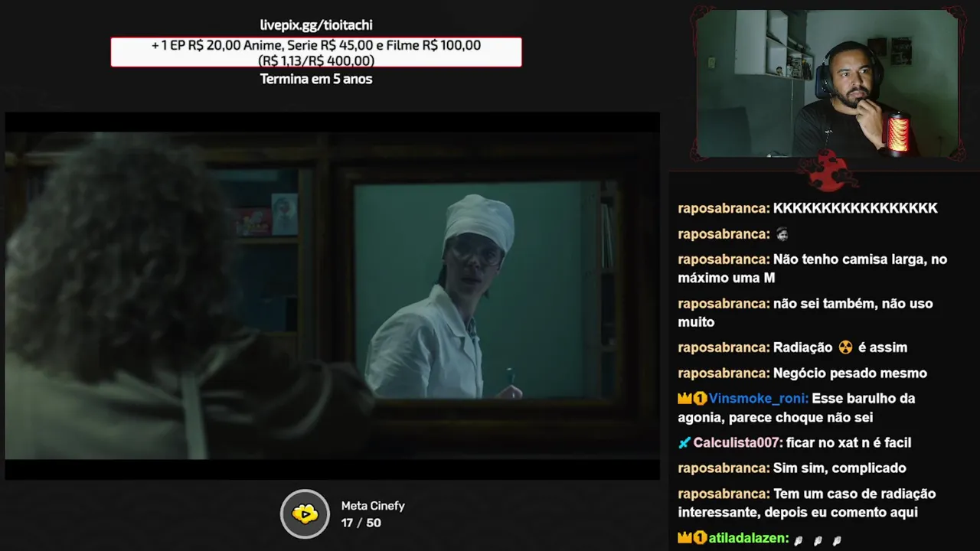Image resolution: width=980 pixels, height=551 pixels.
Task: Click the Vinsmoke_roni username
Action: point(758,399)
